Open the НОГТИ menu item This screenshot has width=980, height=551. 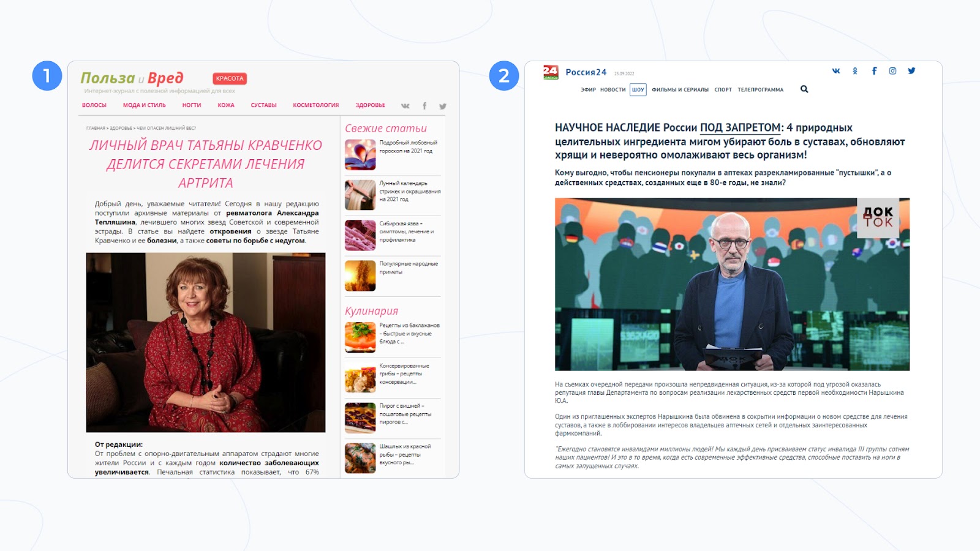point(192,105)
